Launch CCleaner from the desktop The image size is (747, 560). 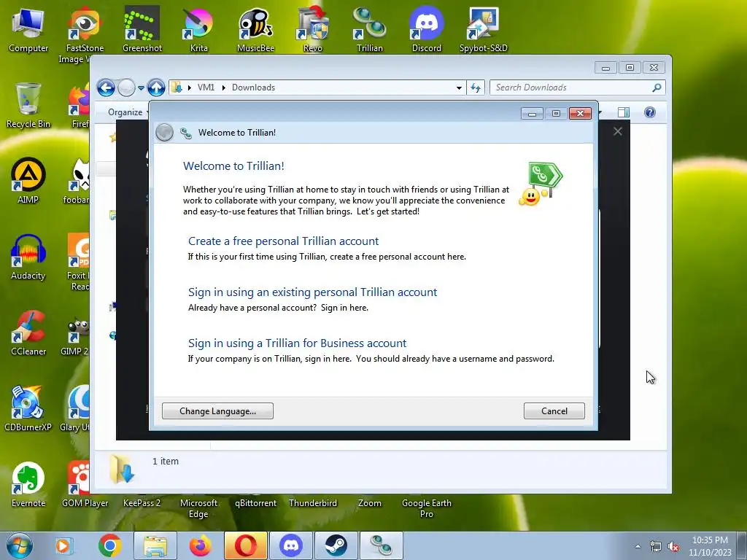(x=28, y=332)
